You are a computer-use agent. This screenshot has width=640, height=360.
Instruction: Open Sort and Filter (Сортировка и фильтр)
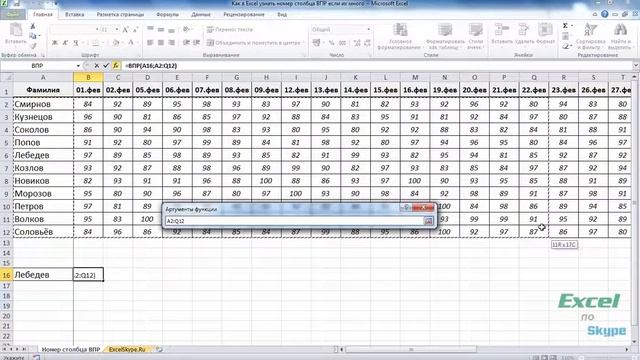click(x=591, y=36)
